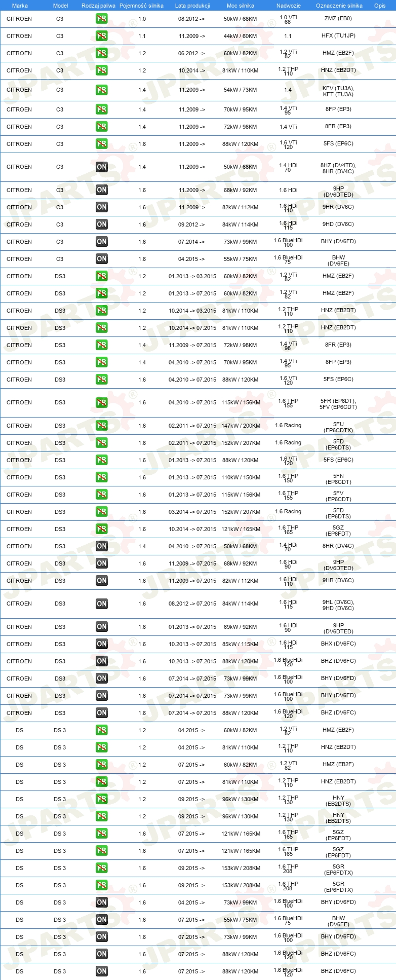Click the Moc silnika column header

241,6
